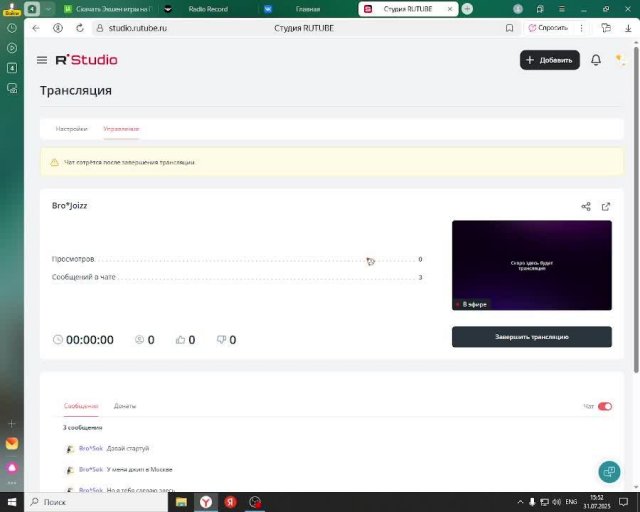Open the hamburger menu beside the R'Studio logo
This screenshot has height=512, width=640.
42,60
